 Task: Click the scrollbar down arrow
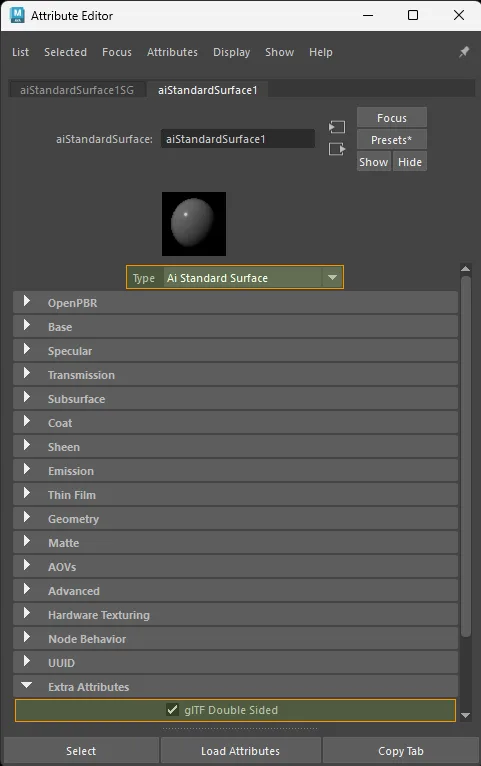[x=466, y=715]
